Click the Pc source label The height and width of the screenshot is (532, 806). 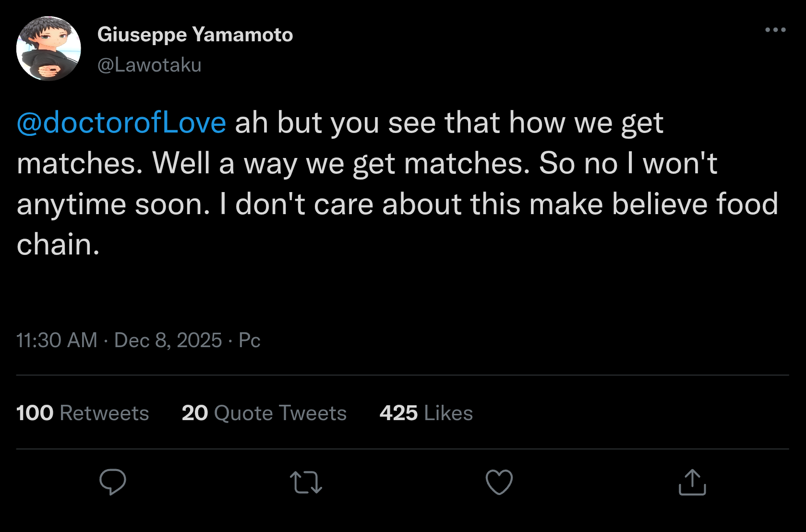250,340
